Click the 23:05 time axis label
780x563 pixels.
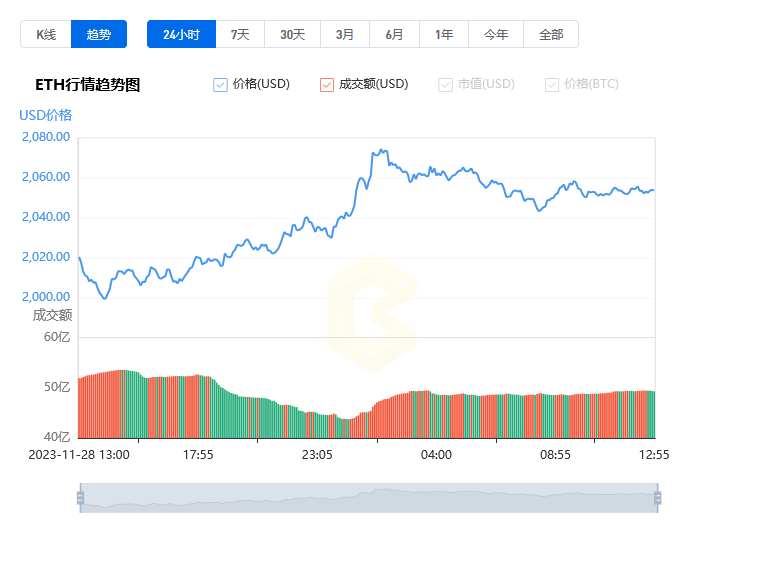point(317,455)
